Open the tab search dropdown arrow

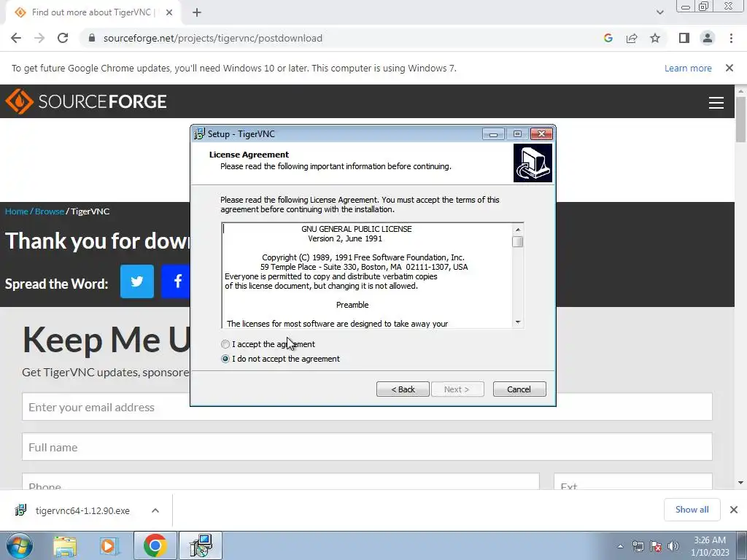coord(659,12)
